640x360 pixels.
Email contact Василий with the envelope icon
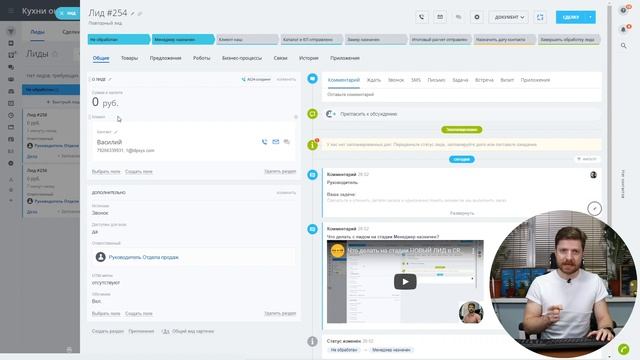pos(276,142)
